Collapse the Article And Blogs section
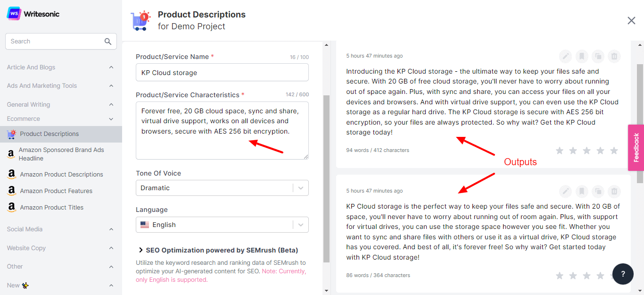 pyautogui.click(x=111, y=67)
